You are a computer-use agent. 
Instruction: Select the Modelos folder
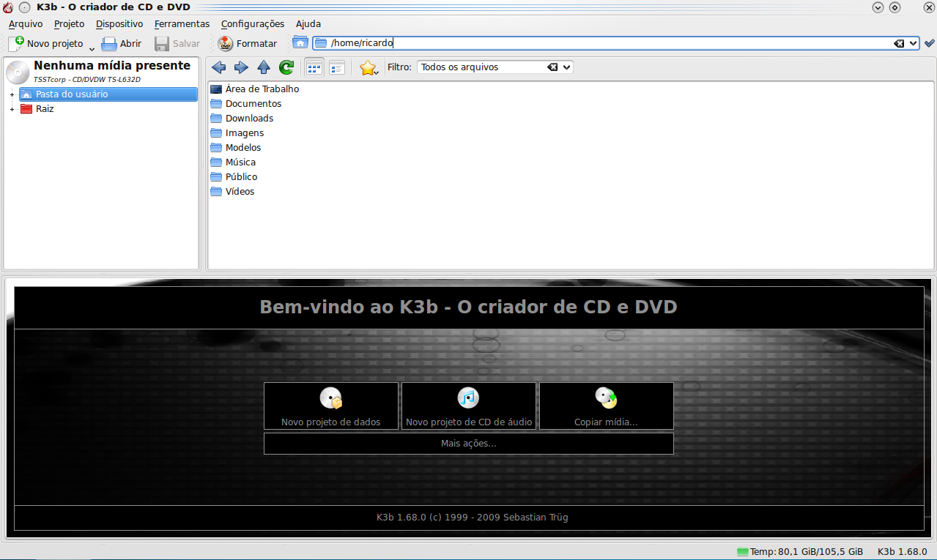[236, 148]
